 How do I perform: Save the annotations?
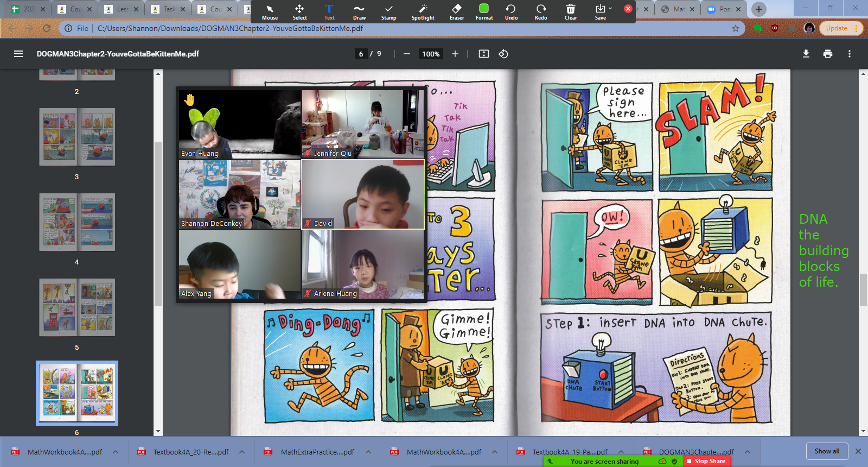[600, 12]
